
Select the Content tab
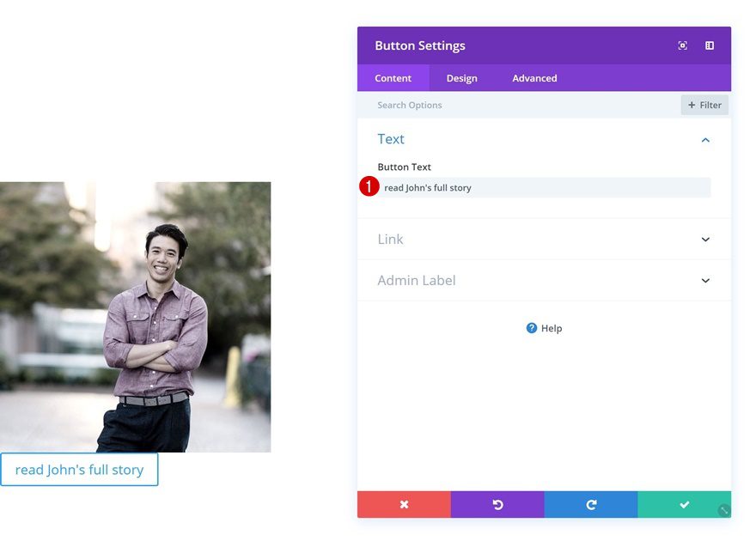393,78
